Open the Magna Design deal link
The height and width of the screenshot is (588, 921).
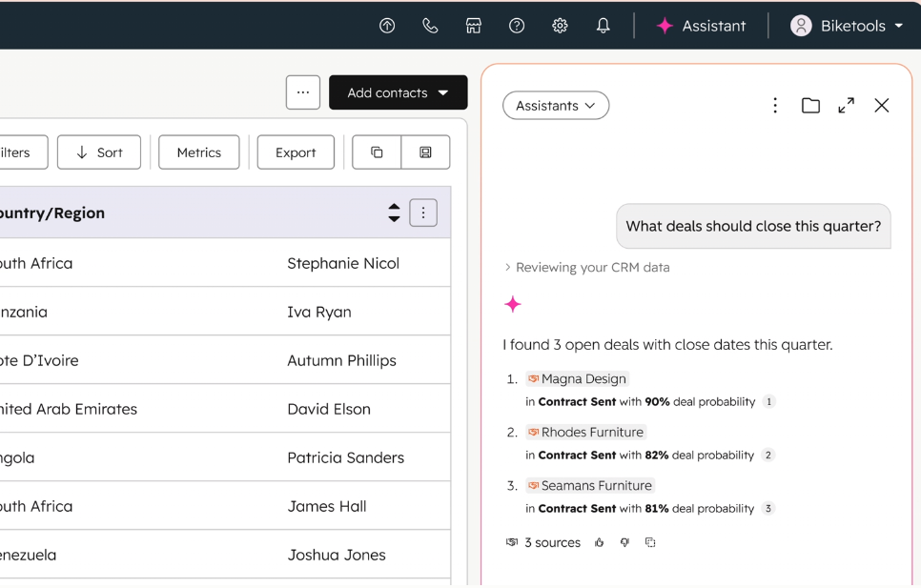coord(578,379)
